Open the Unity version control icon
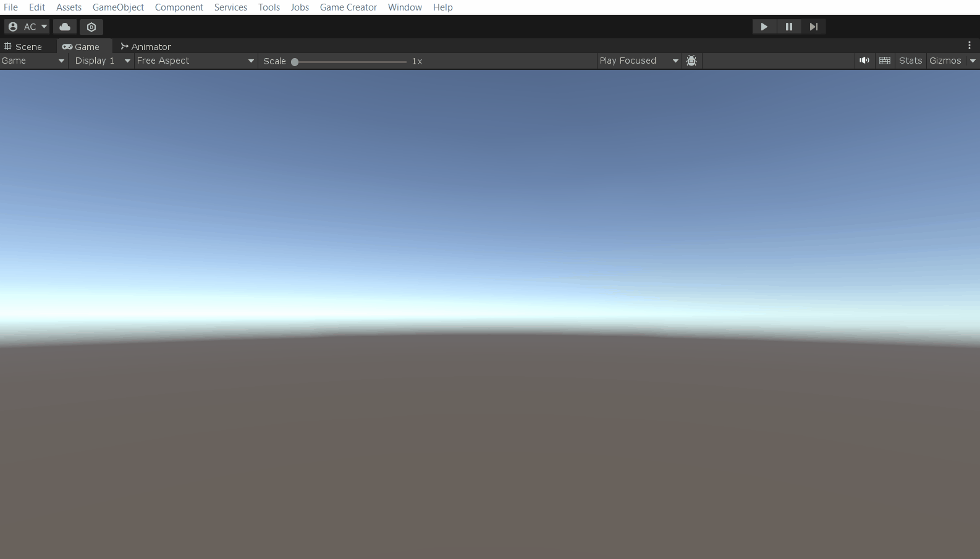The height and width of the screenshot is (559, 980). coord(91,27)
